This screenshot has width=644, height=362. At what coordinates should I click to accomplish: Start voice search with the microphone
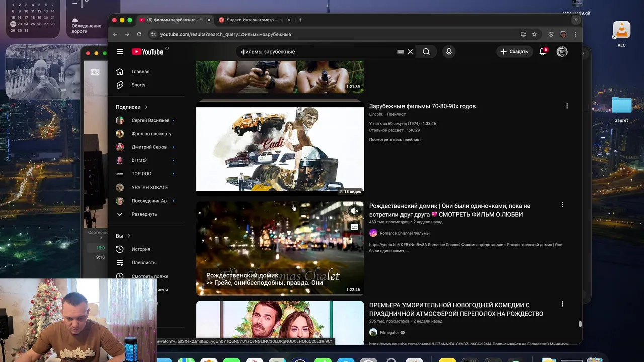click(449, 52)
